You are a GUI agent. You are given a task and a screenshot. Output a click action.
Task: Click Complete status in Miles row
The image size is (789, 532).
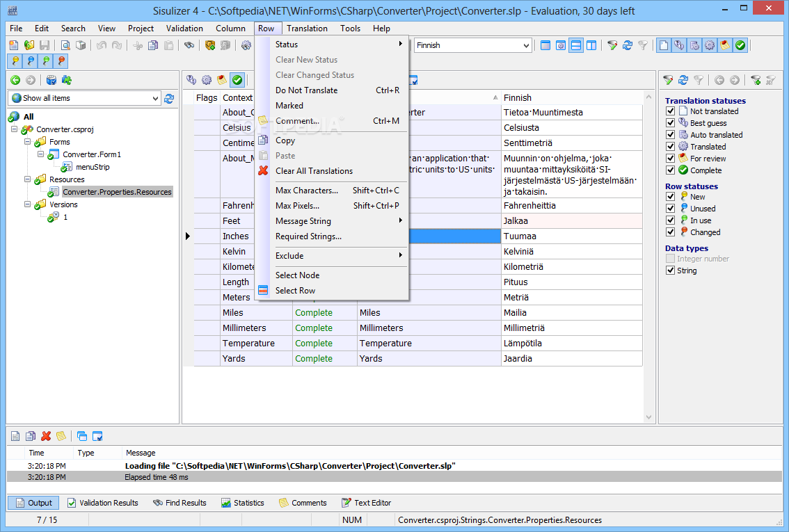(324, 313)
